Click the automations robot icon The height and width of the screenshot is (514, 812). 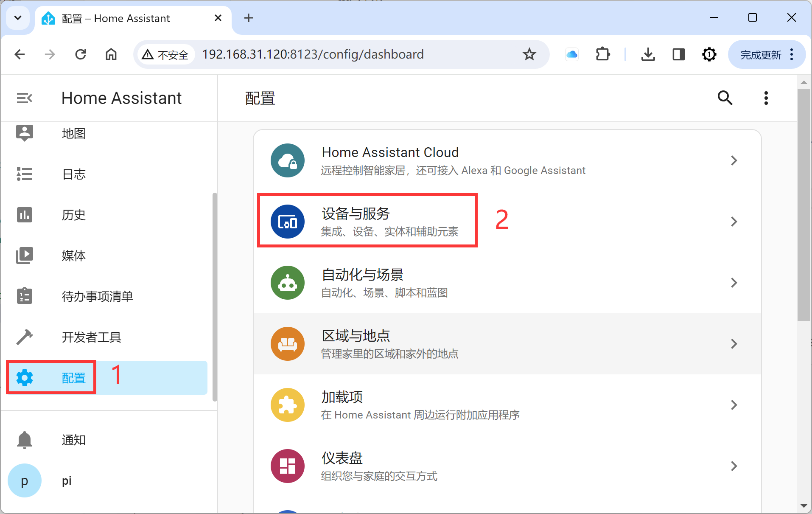pyautogui.click(x=288, y=283)
